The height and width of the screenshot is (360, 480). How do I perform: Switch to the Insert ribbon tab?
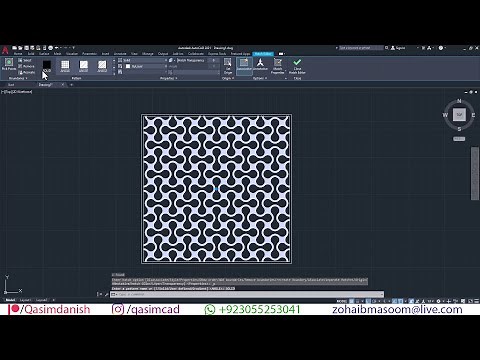coord(105,54)
